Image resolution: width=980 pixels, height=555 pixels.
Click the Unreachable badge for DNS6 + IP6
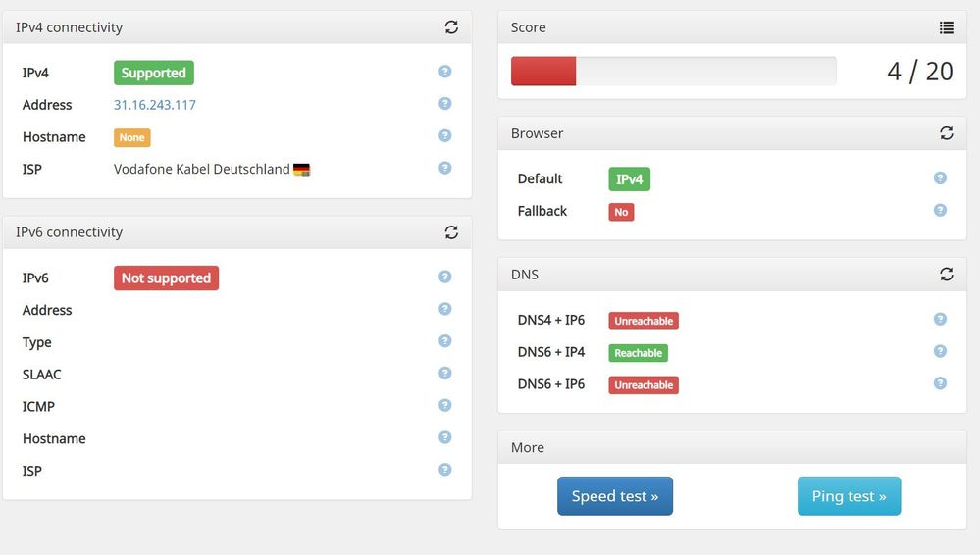pos(644,385)
